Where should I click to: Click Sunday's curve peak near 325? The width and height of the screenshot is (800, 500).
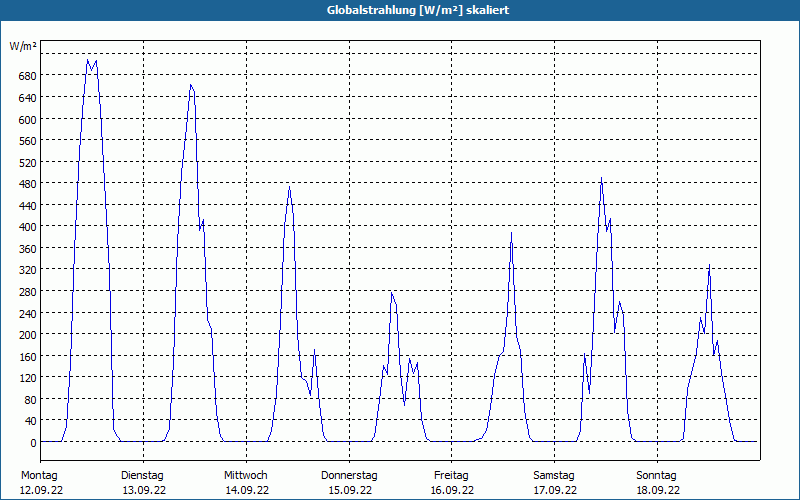pos(709,265)
